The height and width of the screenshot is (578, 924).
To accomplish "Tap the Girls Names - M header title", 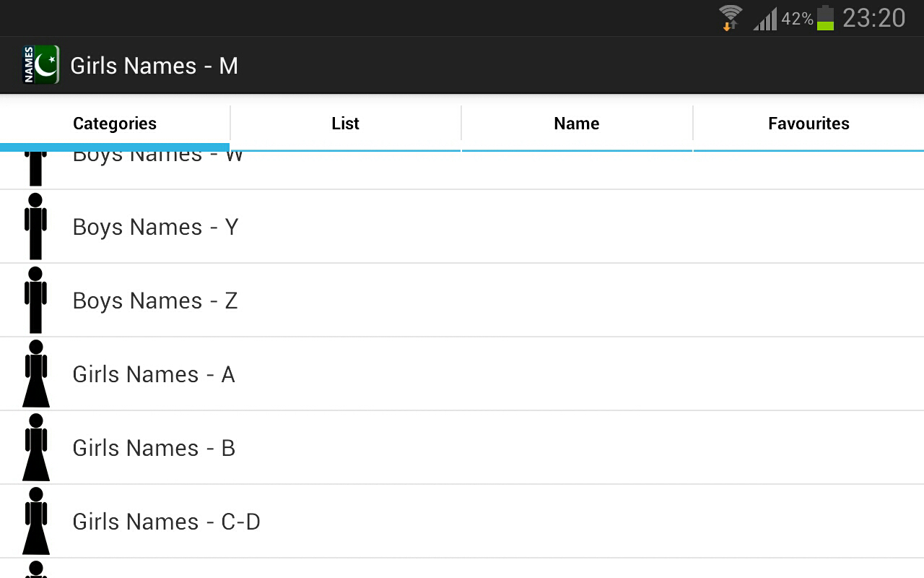I will [154, 66].
